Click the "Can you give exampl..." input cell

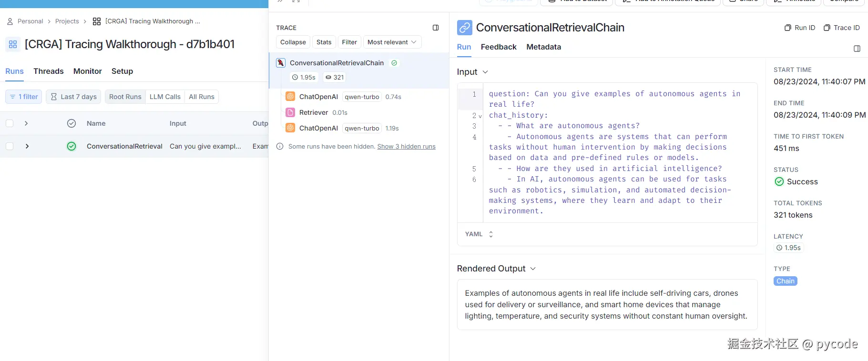coord(205,146)
